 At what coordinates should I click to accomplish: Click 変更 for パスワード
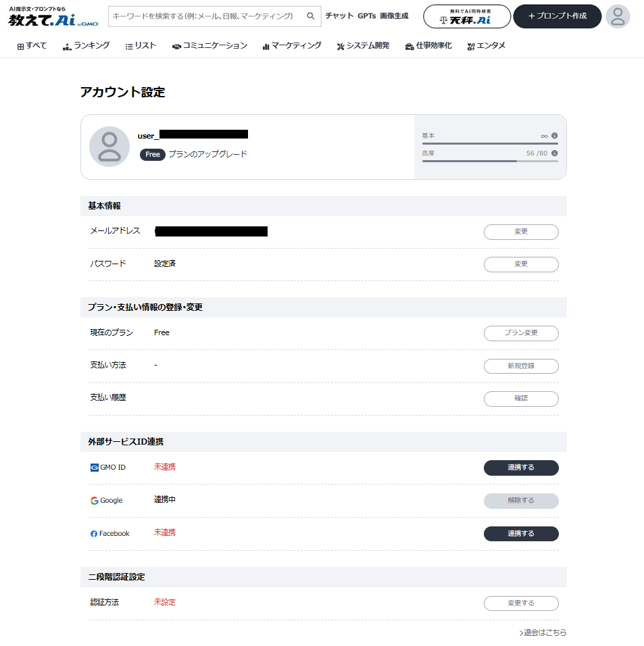pos(521,264)
